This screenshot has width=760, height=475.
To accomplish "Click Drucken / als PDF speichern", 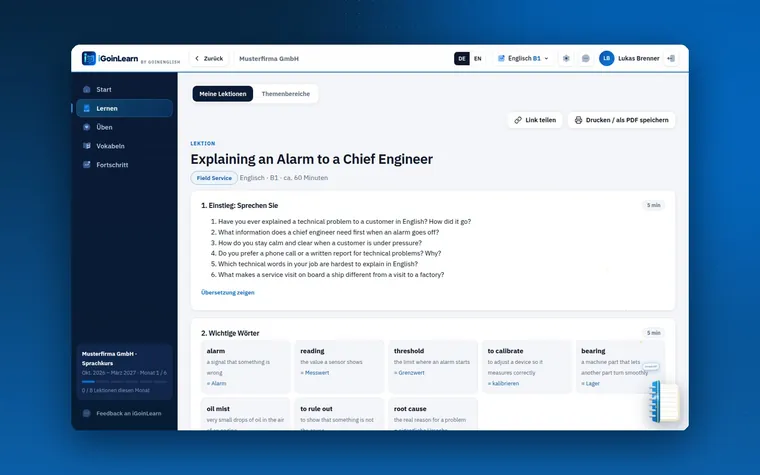I will tap(621, 120).
